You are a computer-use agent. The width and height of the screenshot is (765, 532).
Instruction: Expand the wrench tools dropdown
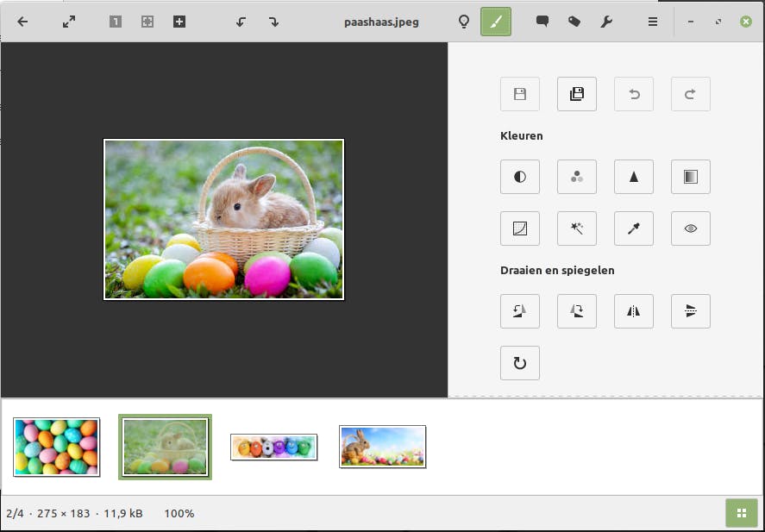606,22
